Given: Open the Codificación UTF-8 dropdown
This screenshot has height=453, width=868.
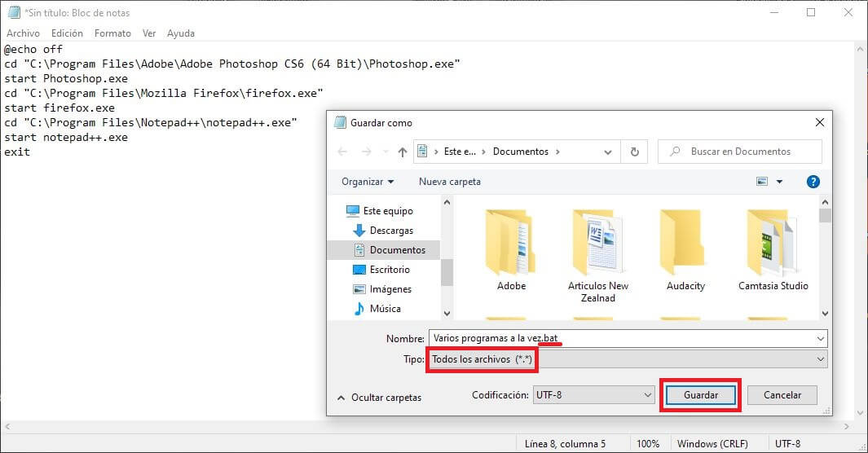Looking at the screenshot, I should (x=593, y=395).
